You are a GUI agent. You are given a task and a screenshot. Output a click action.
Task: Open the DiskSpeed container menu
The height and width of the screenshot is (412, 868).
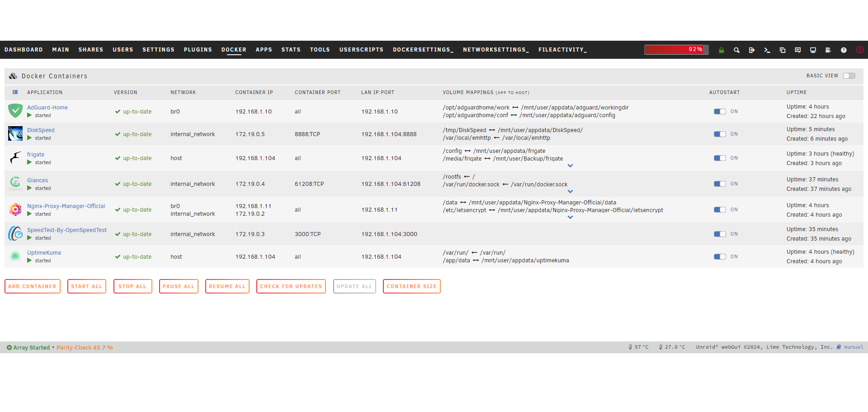41,130
